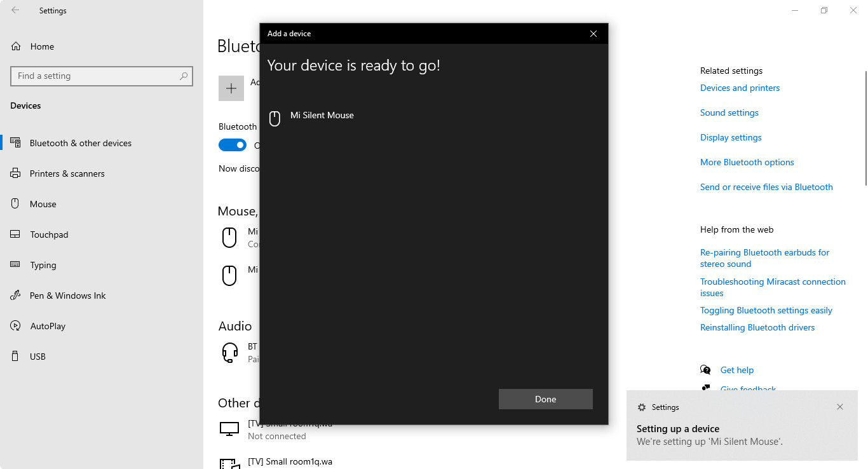This screenshot has height=469, width=868.
Task: Click the AutoPlay sidebar icon
Action: point(16,326)
